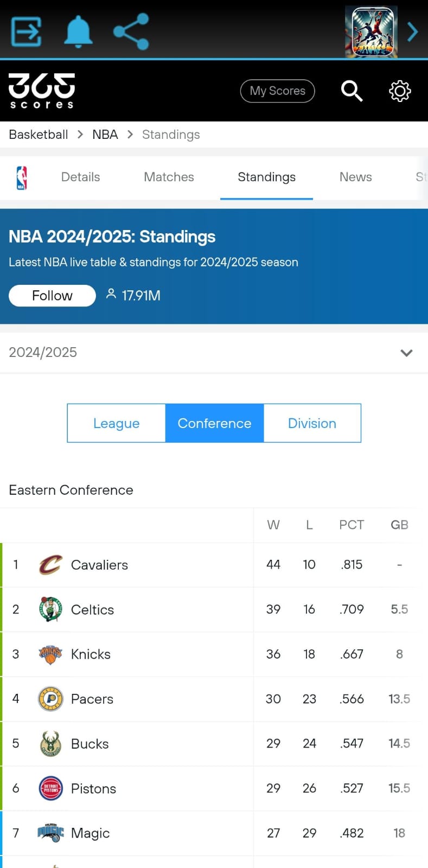This screenshot has width=428, height=868.
Task: Switch to the Matches tab
Action: pos(169,177)
